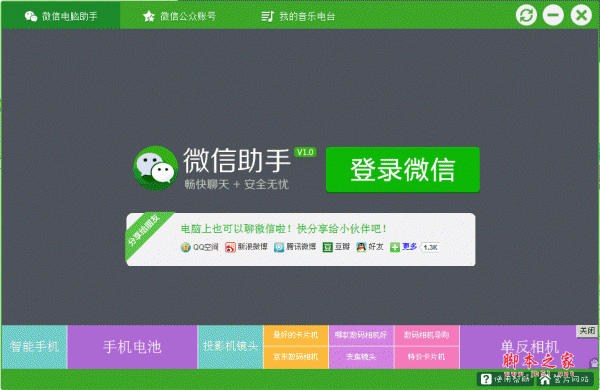Open the 投影机镜头 ad tile

tap(230, 347)
